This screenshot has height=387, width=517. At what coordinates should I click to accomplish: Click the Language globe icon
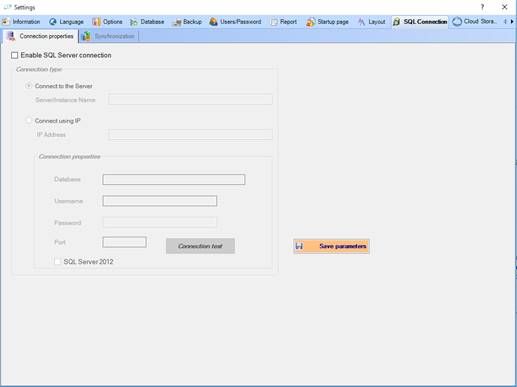pos(53,22)
